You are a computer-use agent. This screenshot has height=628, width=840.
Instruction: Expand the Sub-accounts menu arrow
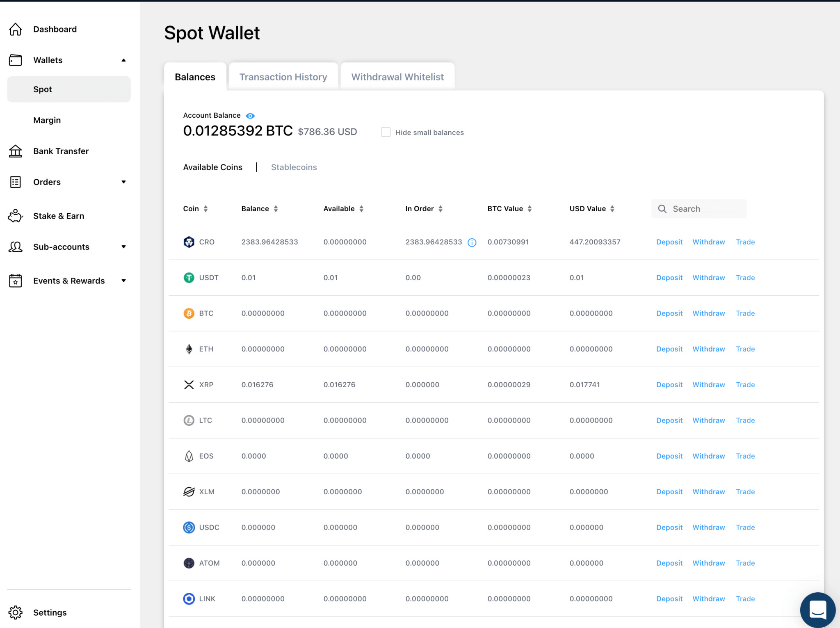123,247
